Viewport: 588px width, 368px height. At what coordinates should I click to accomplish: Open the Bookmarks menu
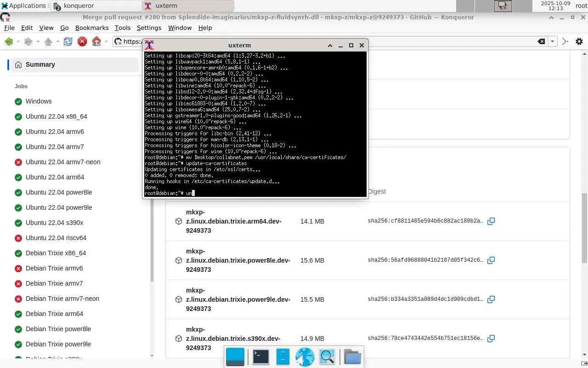(92, 28)
